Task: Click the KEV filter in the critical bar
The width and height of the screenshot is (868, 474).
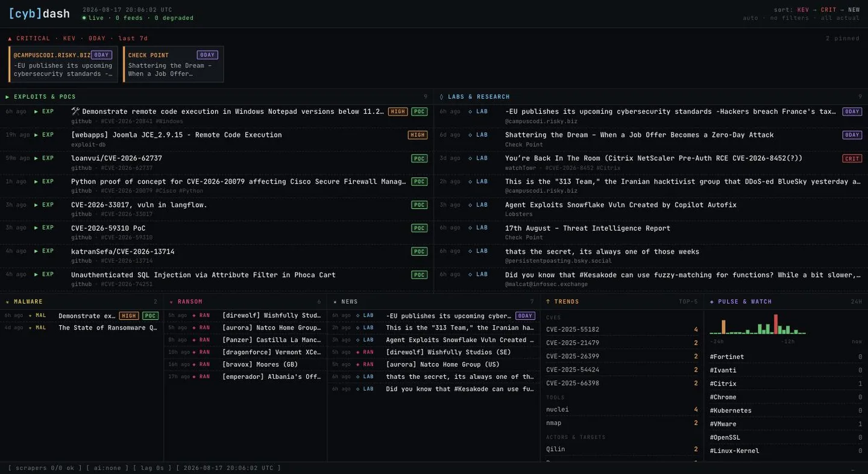Action: coord(69,39)
